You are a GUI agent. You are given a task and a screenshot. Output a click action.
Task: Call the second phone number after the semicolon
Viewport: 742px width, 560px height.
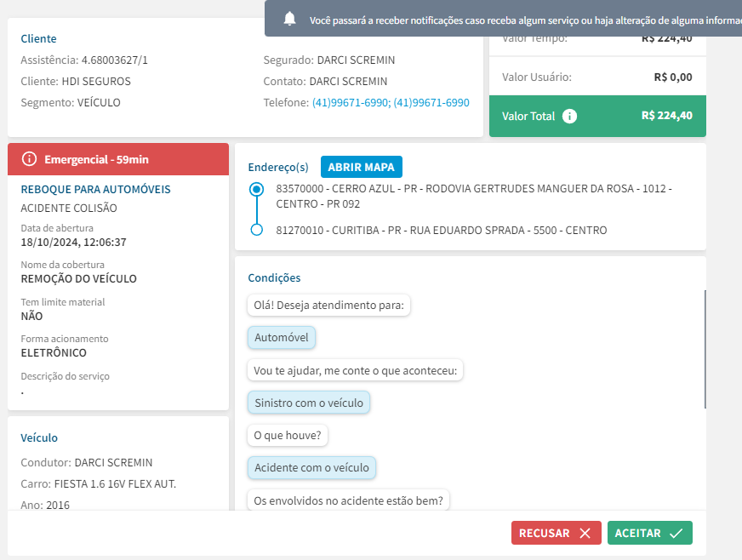click(431, 103)
